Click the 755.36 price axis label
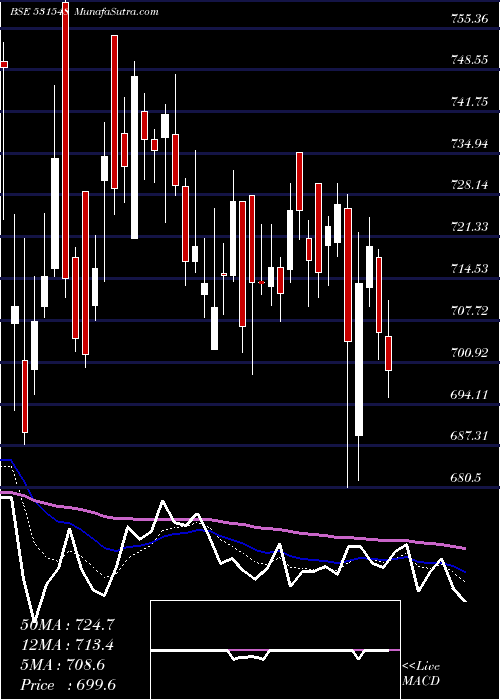The image size is (500, 700). pos(469,19)
